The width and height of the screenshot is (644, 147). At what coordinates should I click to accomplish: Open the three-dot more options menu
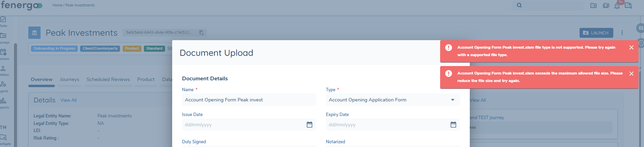622,33
